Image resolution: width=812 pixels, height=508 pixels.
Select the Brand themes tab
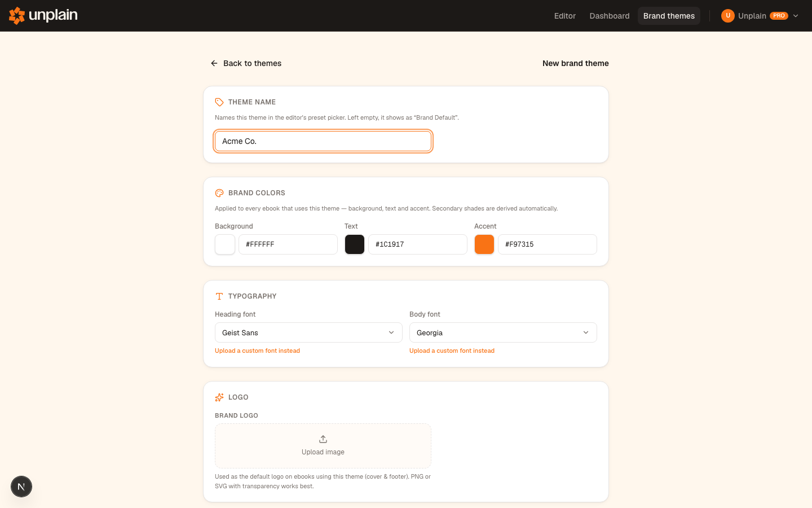pyautogui.click(x=669, y=16)
